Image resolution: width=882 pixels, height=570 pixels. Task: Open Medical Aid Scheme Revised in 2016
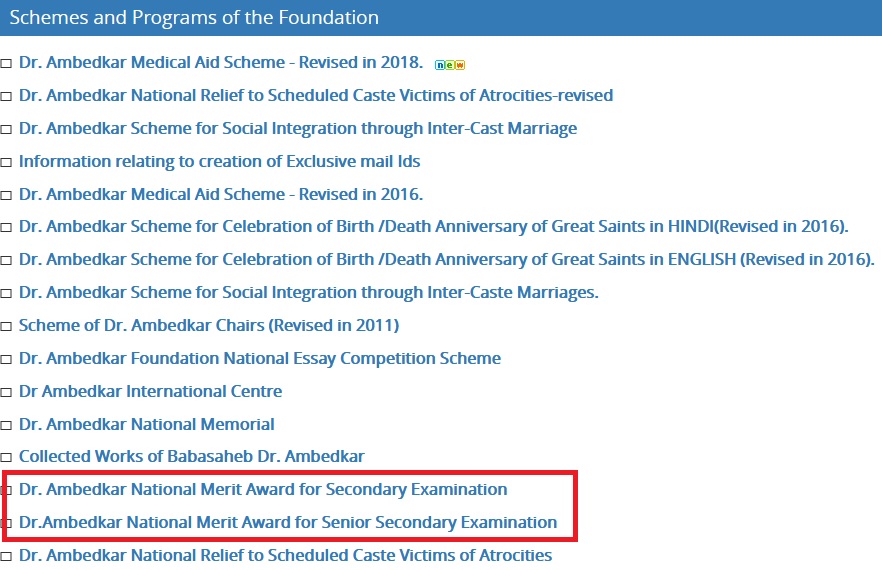pos(221,194)
